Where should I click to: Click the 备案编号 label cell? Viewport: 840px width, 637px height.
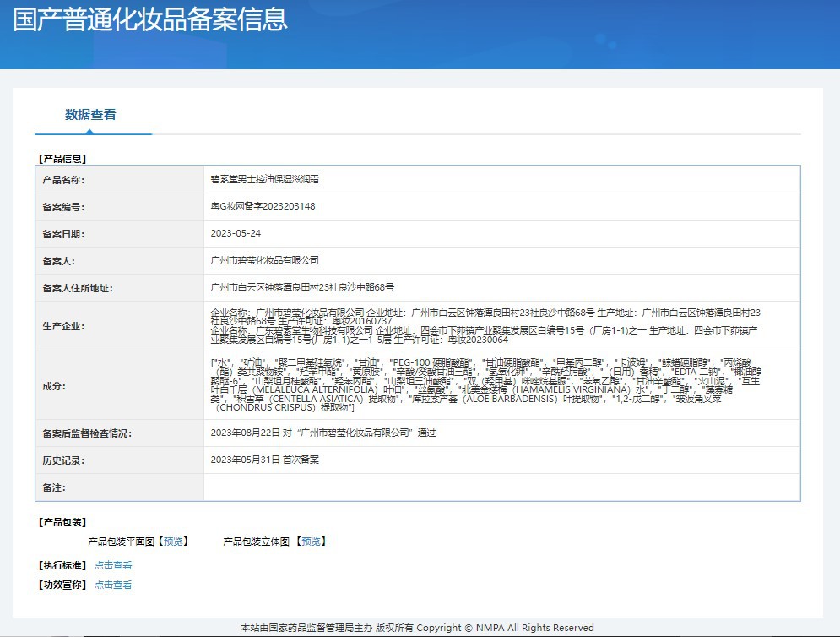pos(120,207)
